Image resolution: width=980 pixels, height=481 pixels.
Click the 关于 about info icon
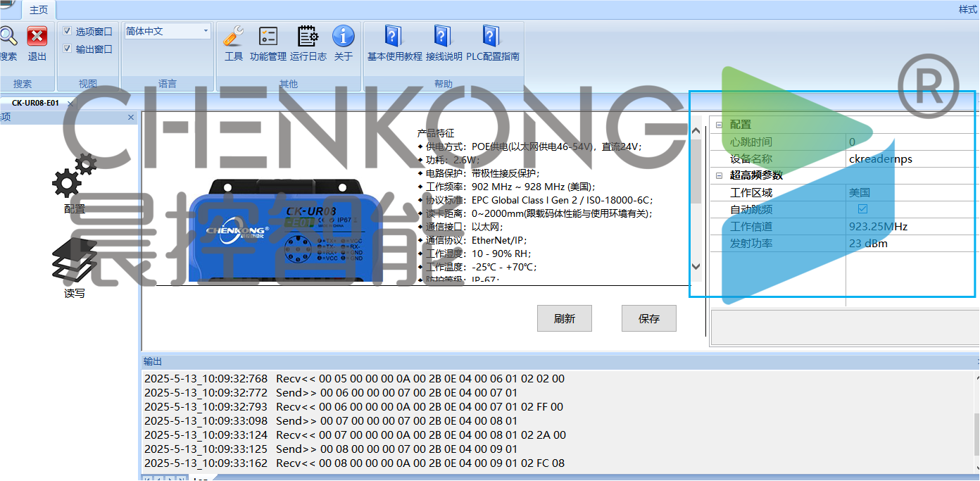coord(344,36)
